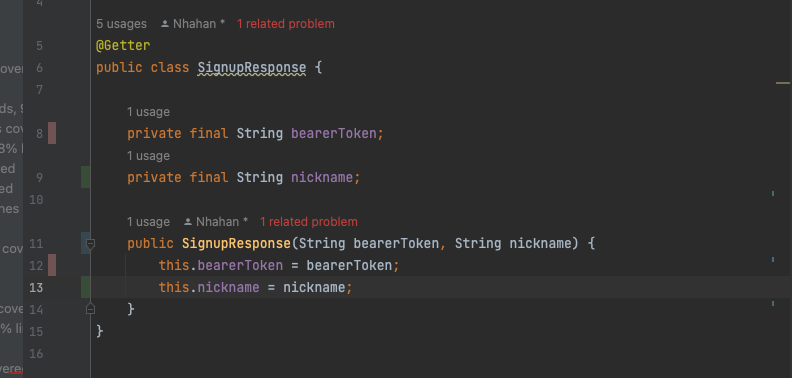792x378 pixels.
Task: Show "1 related problem" above the constructor
Action: 309,222
